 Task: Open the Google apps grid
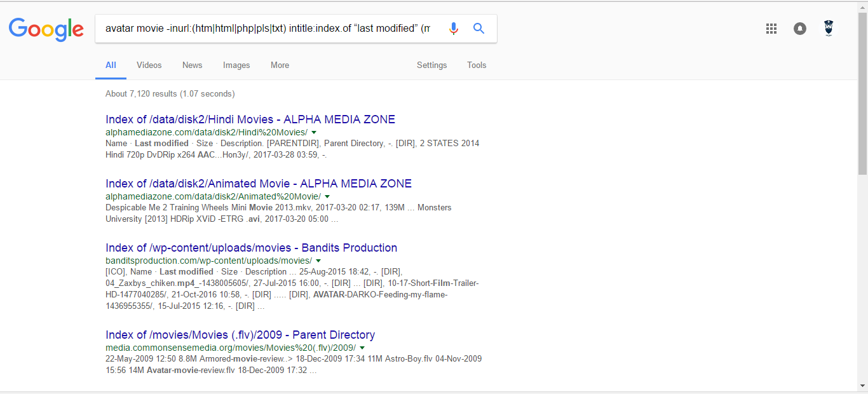point(771,29)
